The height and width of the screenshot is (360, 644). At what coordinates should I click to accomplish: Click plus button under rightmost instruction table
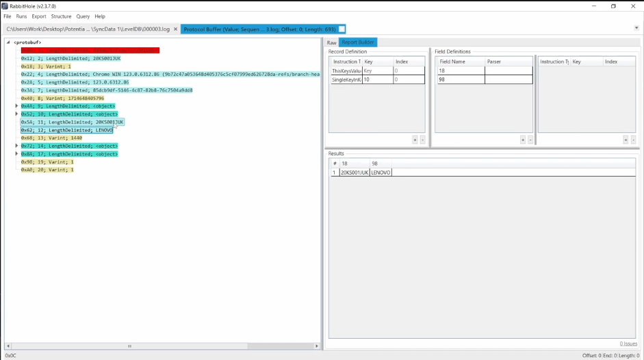(x=626, y=140)
